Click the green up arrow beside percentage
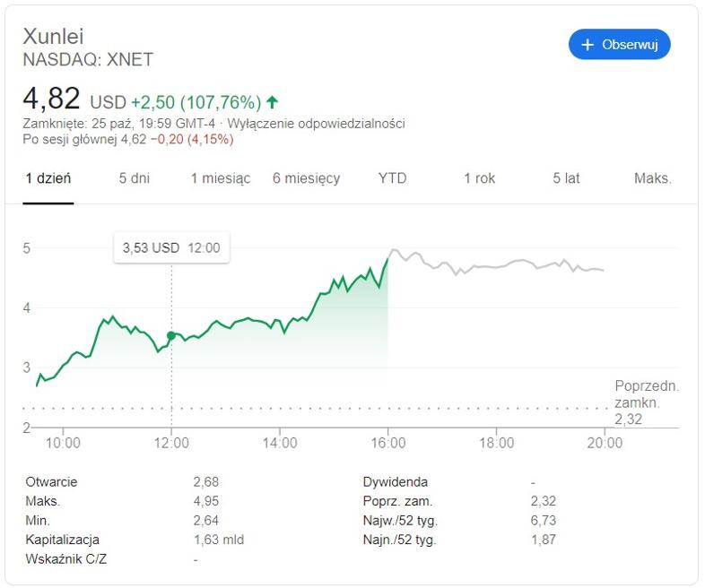Image resolution: width=705 pixels, height=588 pixels. click(x=272, y=102)
